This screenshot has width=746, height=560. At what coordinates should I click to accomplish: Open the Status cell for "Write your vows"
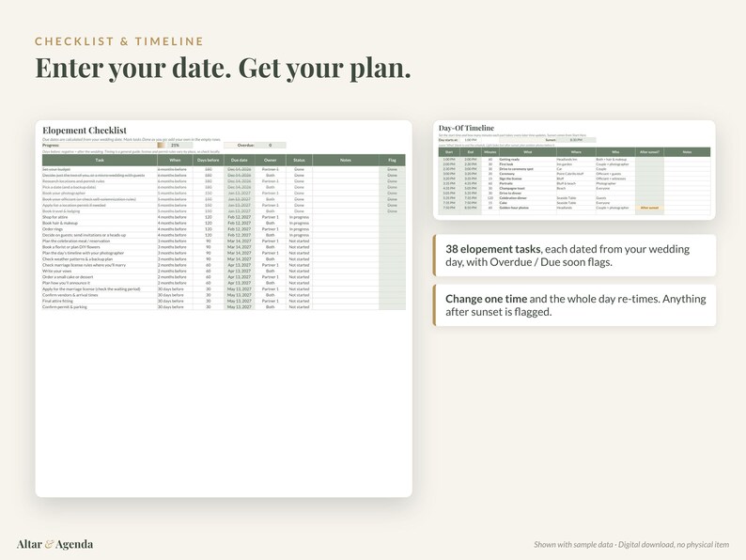pos(299,271)
